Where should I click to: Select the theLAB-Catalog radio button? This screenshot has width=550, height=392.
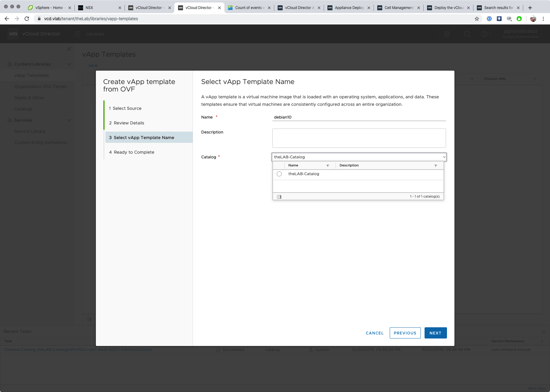pyautogui.click(x=279, y=174)
